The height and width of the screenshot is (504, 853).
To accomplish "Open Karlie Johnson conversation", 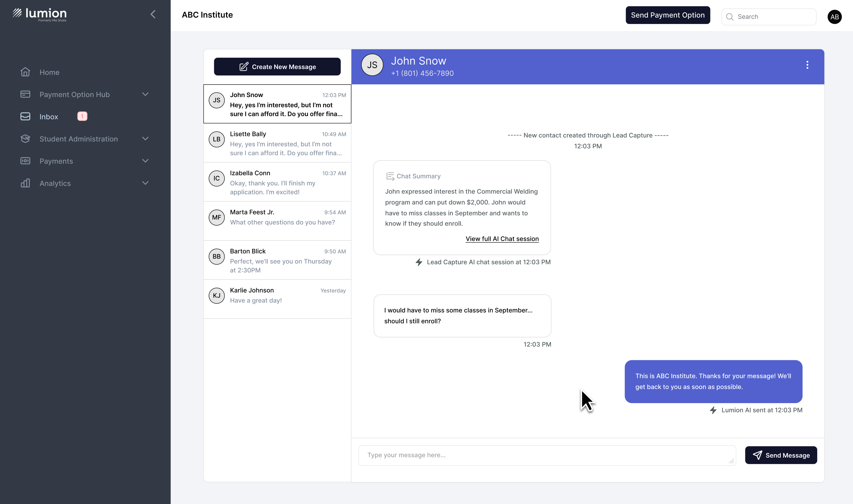I will tap(277, 299).
